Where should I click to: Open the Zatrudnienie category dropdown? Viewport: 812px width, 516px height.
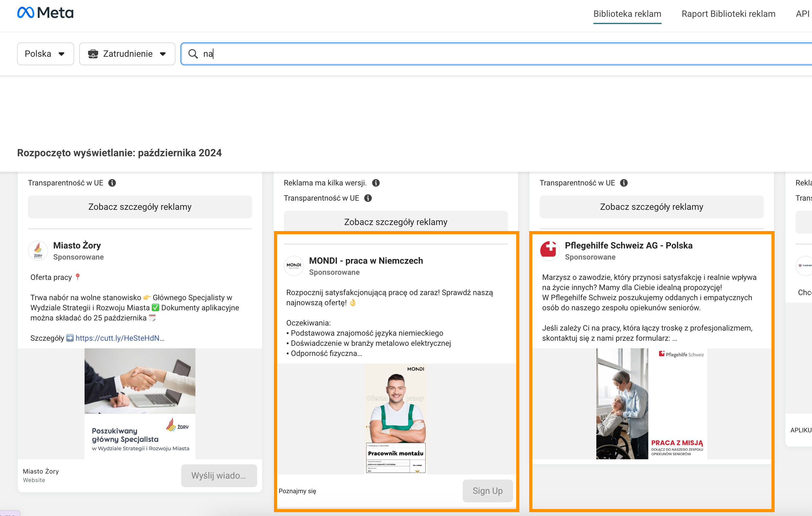[x=127, y=54]
